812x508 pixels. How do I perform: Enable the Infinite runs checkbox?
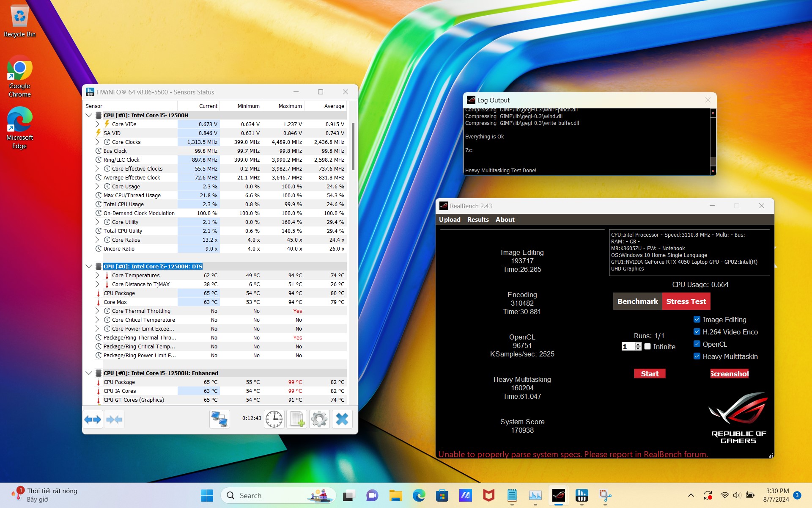pos(647,346)
